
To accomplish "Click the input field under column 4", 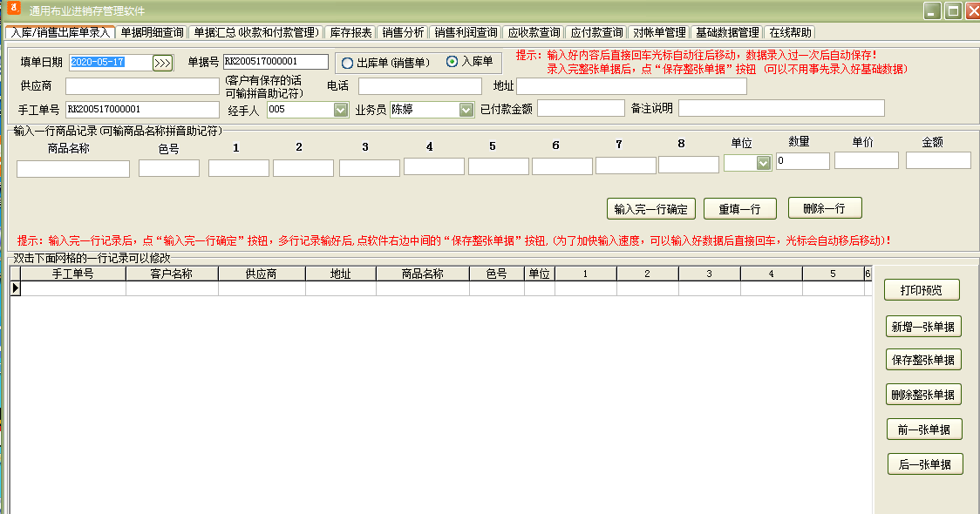I will tap(433, 166).
